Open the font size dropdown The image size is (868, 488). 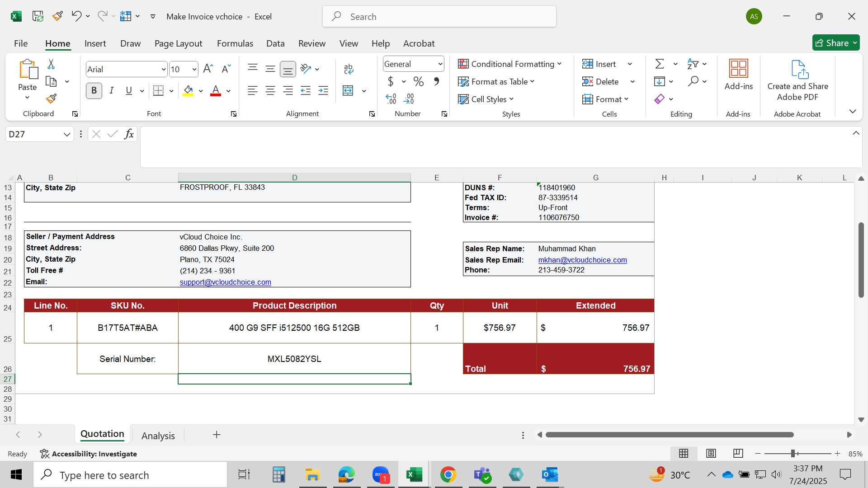click(x=194, y=70)
